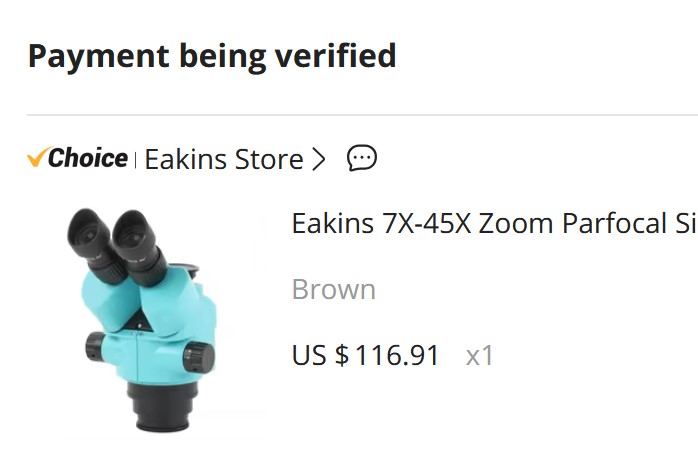The width and height of the screenshot is (698, 473).
Task: Click the Payment being verified heading
Action: click(x=212, y=56)
